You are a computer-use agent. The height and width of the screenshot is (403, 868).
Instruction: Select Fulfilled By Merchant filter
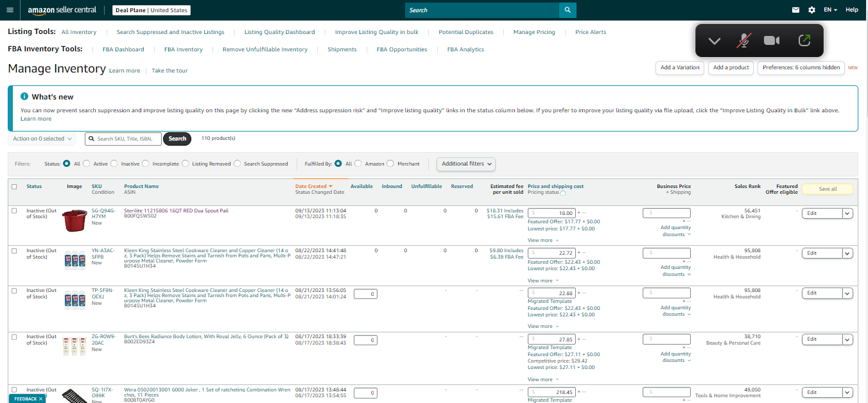pyautogui.click(x=390, y=164)
